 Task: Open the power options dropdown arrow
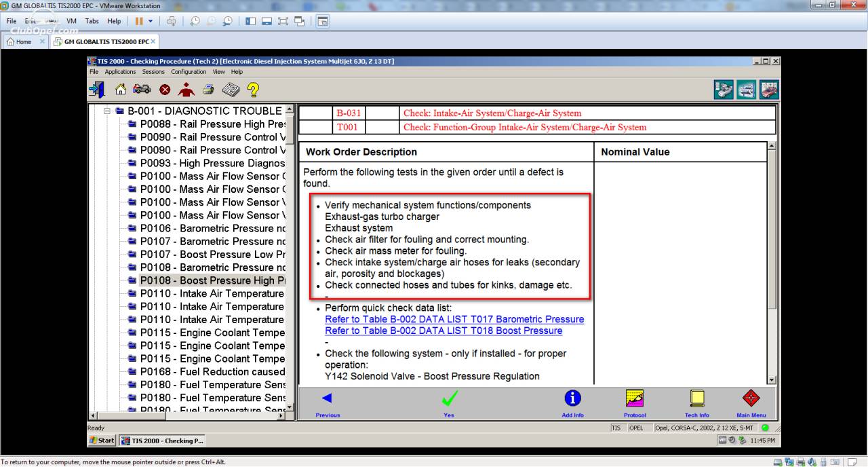[151, 21]
